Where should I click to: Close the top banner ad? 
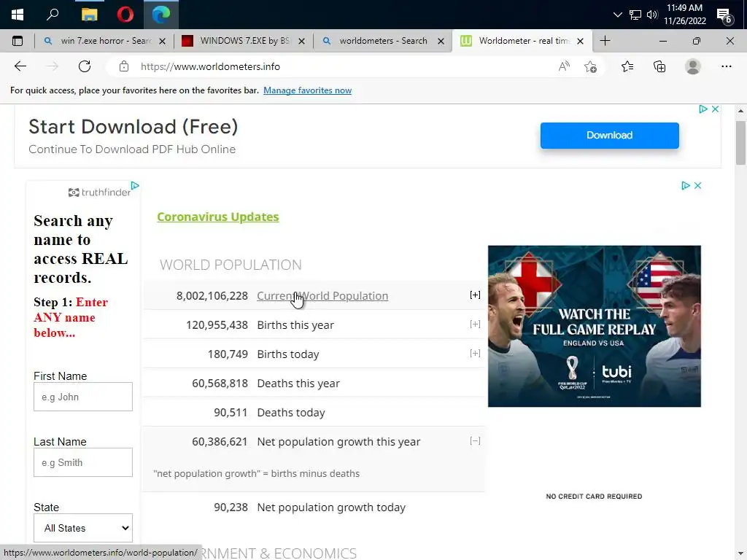(715, 109)
